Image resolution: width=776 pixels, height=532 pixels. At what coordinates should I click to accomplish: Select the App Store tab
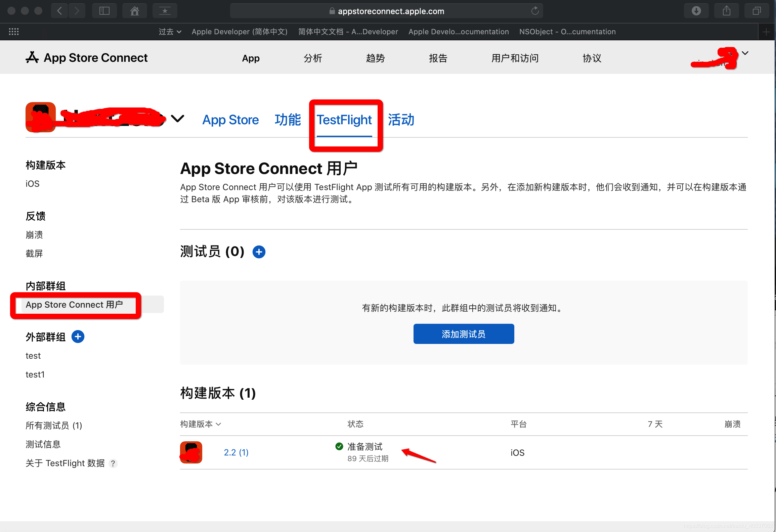pyautogui.click(x=230, y=119)
